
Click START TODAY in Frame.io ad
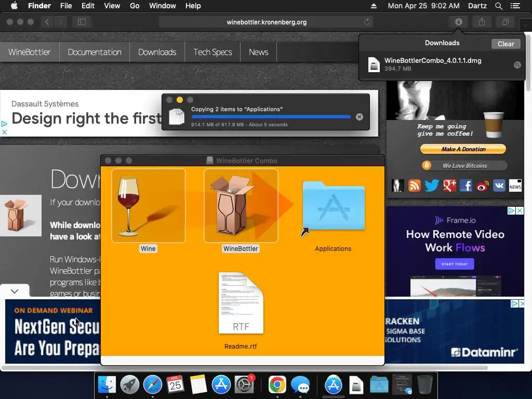[455, 263]
